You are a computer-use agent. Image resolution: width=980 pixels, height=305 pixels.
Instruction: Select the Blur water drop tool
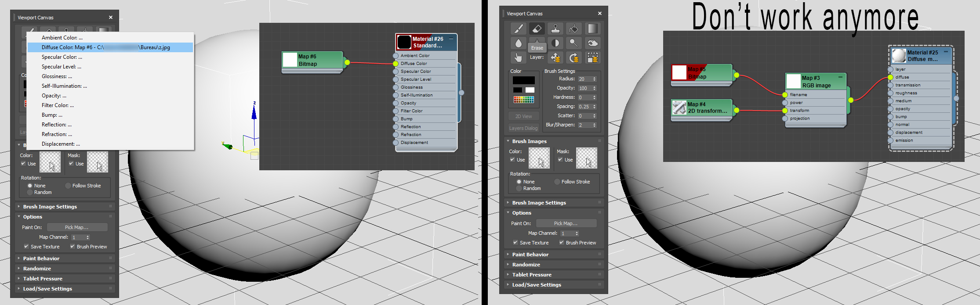tap(519, 43)
